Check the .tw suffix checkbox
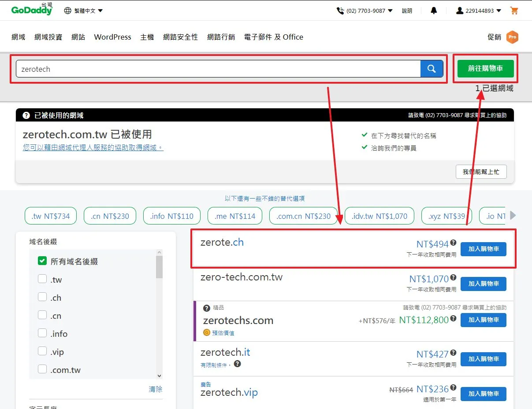 click(x=42, y=279)
